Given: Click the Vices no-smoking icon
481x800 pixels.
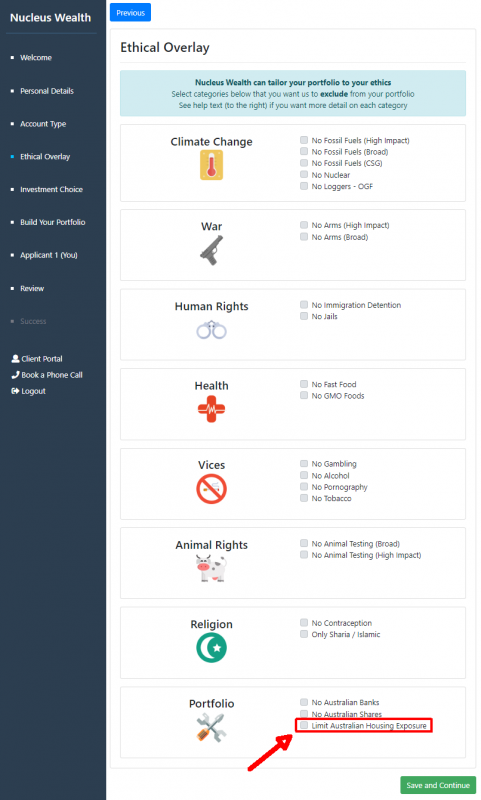Looking at the screenshot, I should click(211, 489).
